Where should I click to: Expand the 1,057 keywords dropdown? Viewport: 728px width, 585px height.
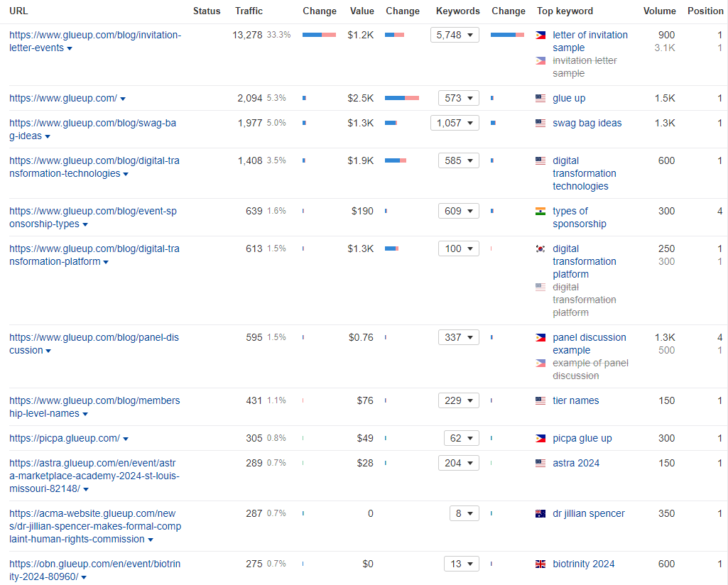click(455, 123)
